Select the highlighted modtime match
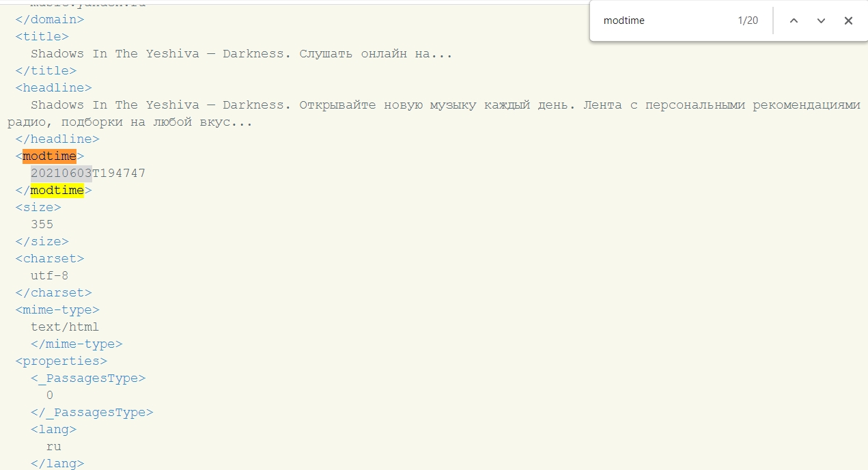Viewport: 868px width, 470px height. point(48,156)
